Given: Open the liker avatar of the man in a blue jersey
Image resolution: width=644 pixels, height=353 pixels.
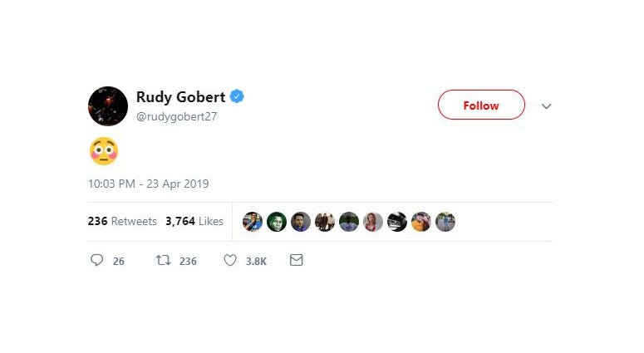Looking at the screenshot, I should (253, 222).
